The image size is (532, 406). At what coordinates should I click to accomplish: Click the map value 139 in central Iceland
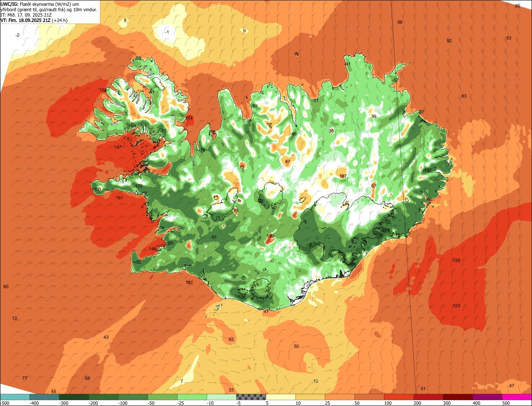pos(270,236)
